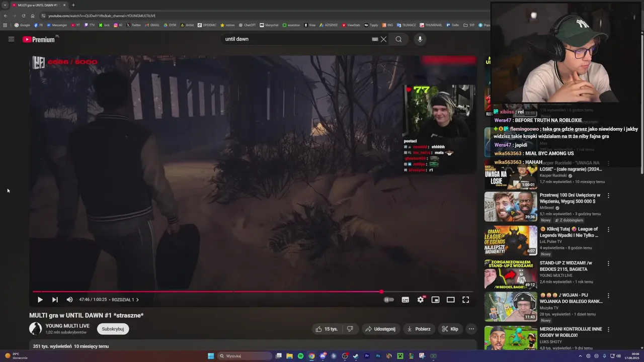Enter fullscreen mode

(466, 300)
